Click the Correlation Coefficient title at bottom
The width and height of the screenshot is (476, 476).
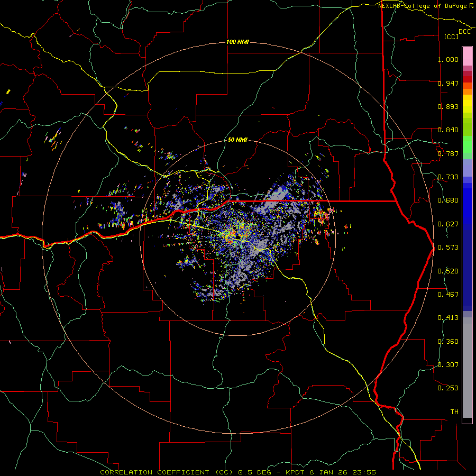(x=238, y=472)
